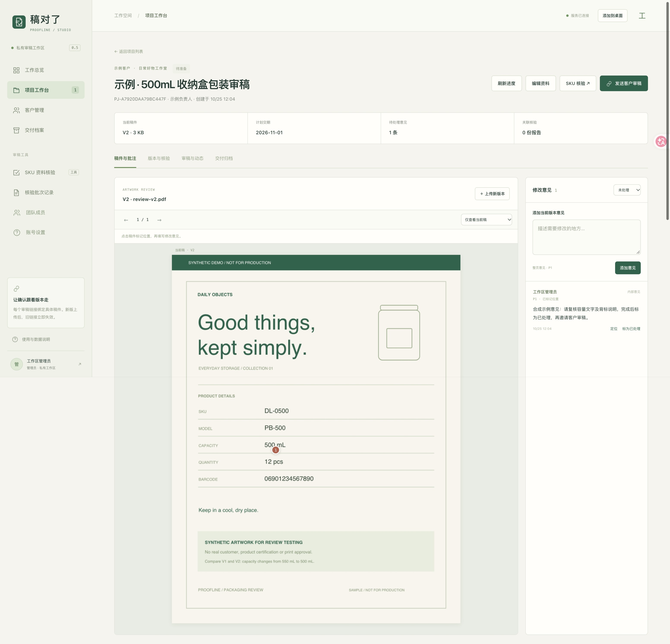Screen dimensions: 670x644
Task: Go to previous page arrow in viewer
Action: click(x=126, y=220)
